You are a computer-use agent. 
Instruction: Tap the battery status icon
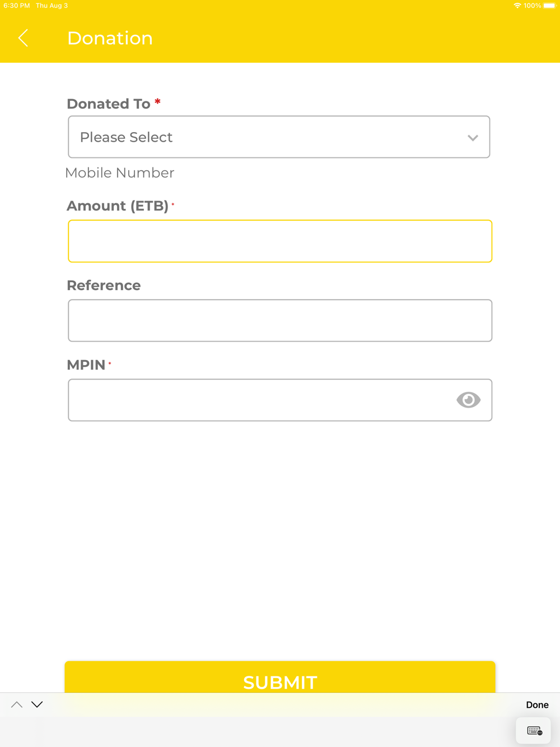click(549, 6)
